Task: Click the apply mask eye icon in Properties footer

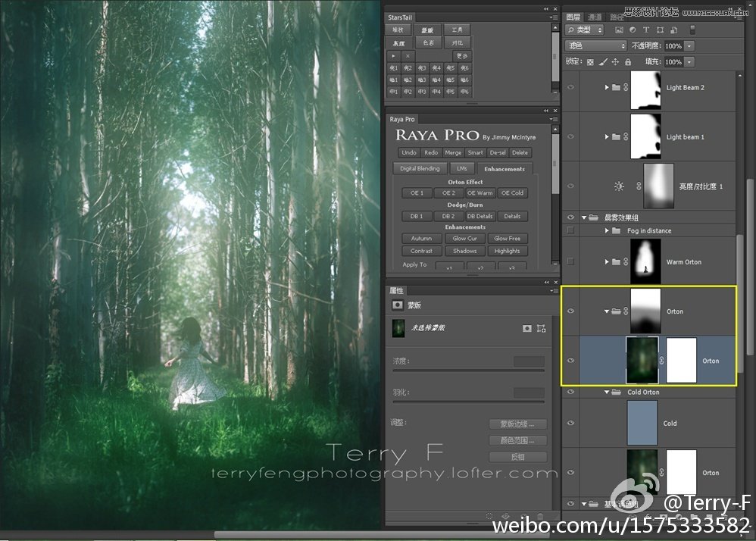Action: [x=505, y=516]
